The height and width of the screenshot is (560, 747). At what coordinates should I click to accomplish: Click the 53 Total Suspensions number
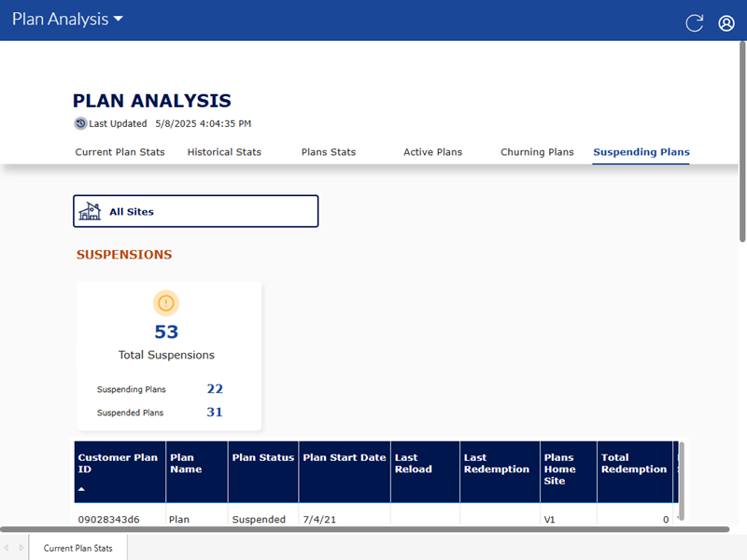(166, 332)
